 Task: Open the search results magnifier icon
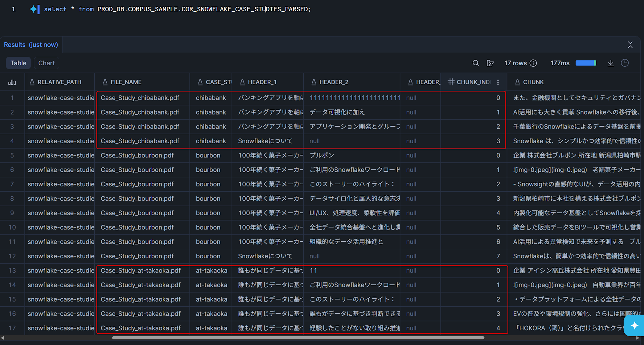click(476, 63)
